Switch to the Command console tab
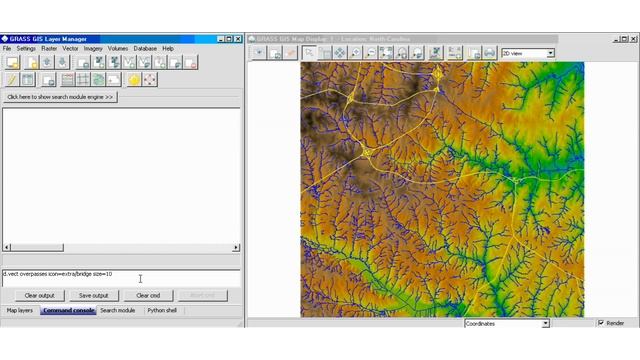 pos(68,310)
